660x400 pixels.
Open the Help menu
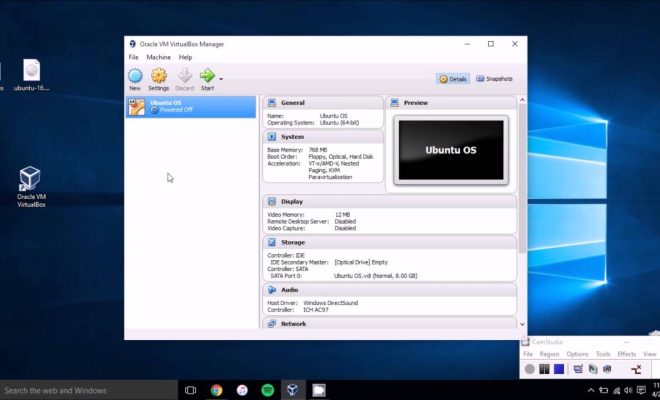click(185, 57)
